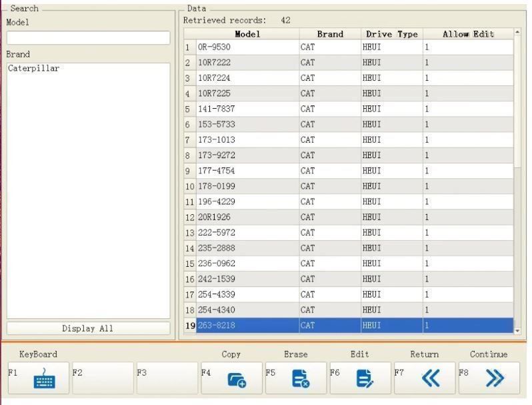Select model 178-0199 row
The height and width of the screenshot is (405, 532).
click(349, 186)
